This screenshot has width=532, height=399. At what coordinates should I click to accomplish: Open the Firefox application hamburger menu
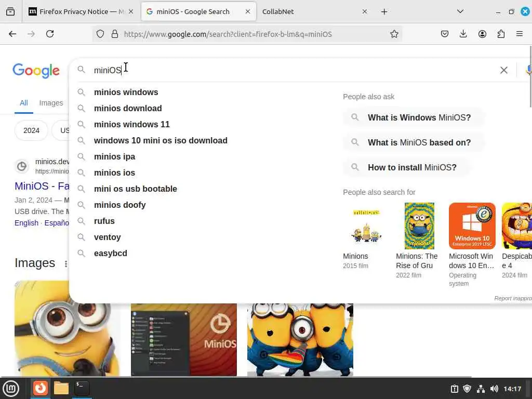[x=520, y=34]
